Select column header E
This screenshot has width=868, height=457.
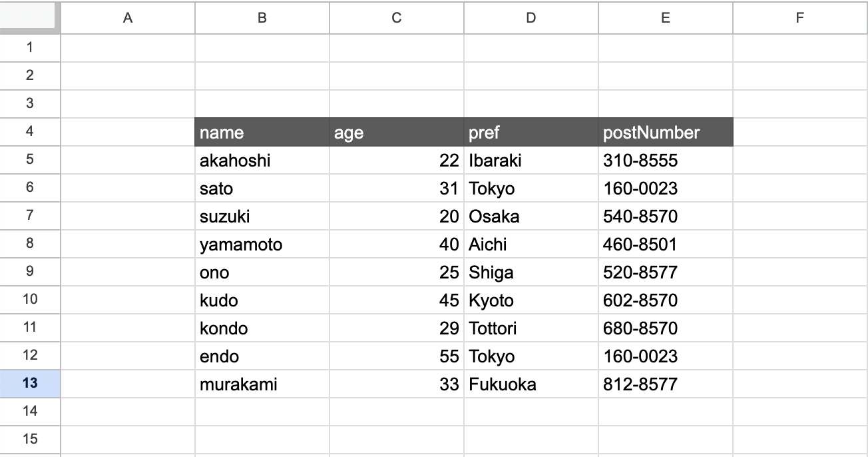coord(665,18)
